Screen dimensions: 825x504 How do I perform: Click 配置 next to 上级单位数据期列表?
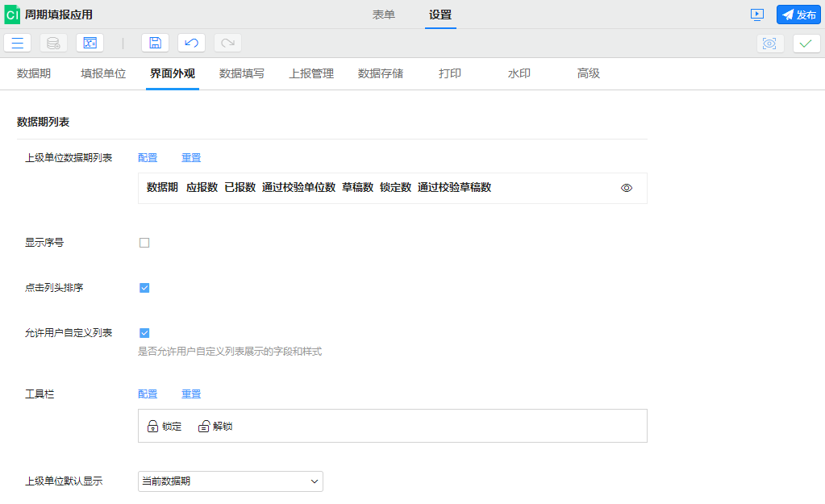(x=148, y=157)
